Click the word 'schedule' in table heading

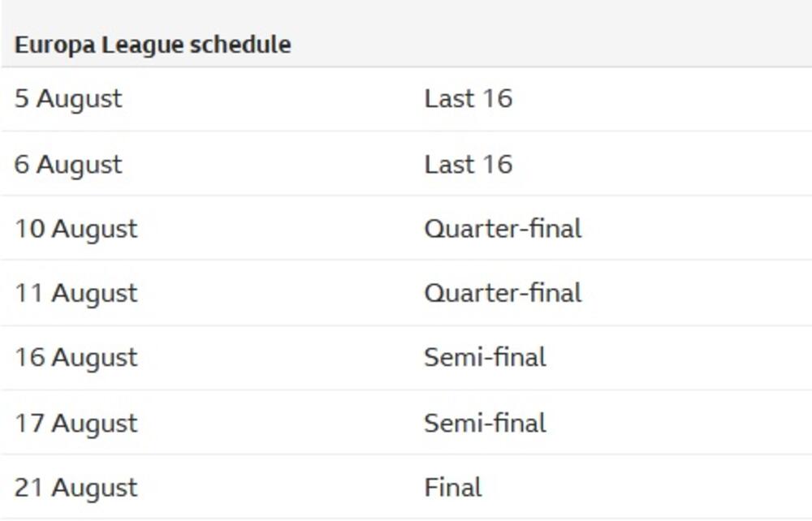240,45
